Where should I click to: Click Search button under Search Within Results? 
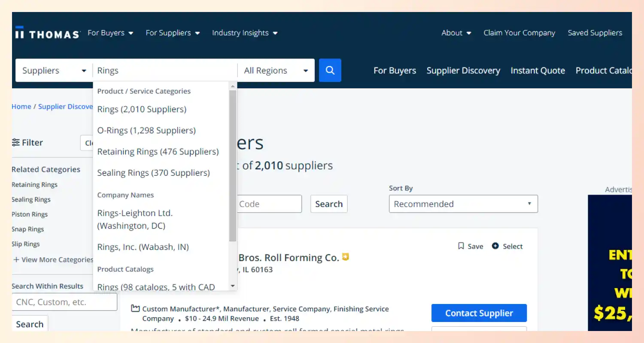30,324
